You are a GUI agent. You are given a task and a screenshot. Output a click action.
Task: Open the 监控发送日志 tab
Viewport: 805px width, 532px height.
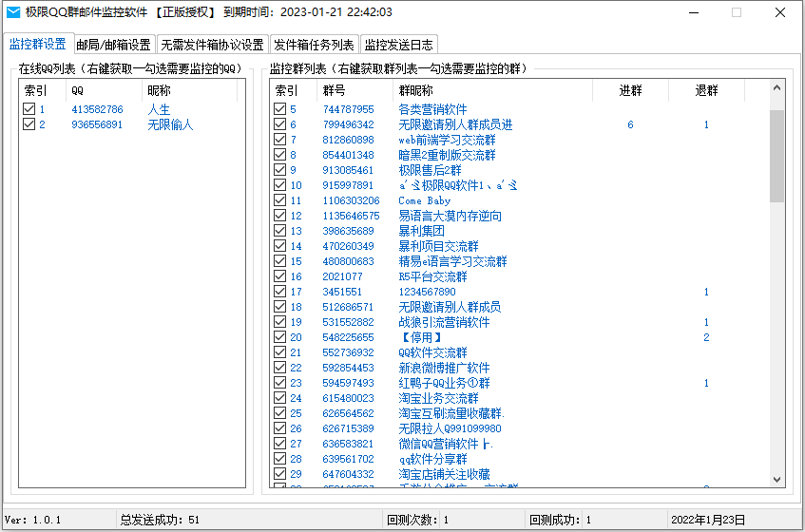399,46
